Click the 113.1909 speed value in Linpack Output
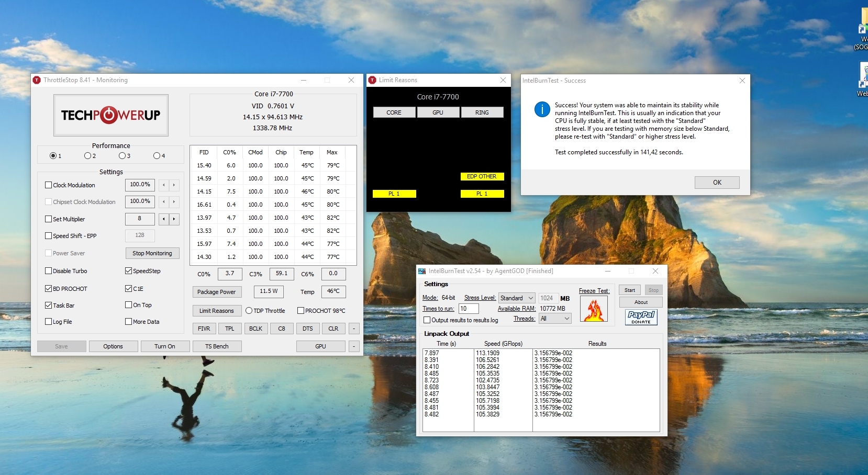This screenshot has width=868, height=475. tap(488, 353)
